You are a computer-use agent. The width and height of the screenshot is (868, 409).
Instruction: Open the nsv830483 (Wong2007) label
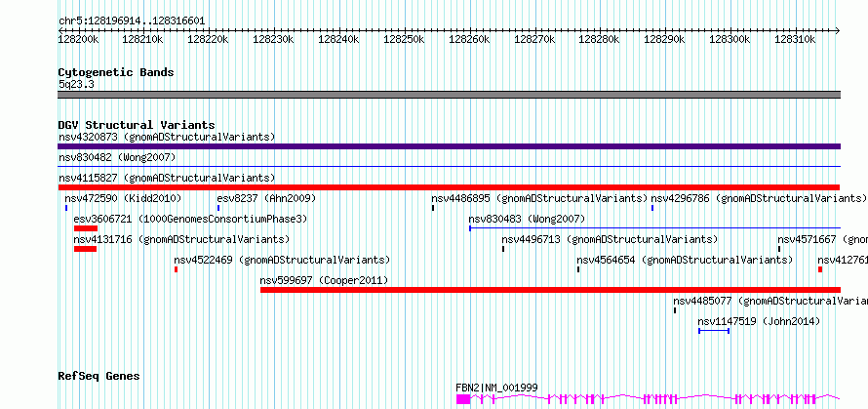pyautogui.click(x=527, y=220)
